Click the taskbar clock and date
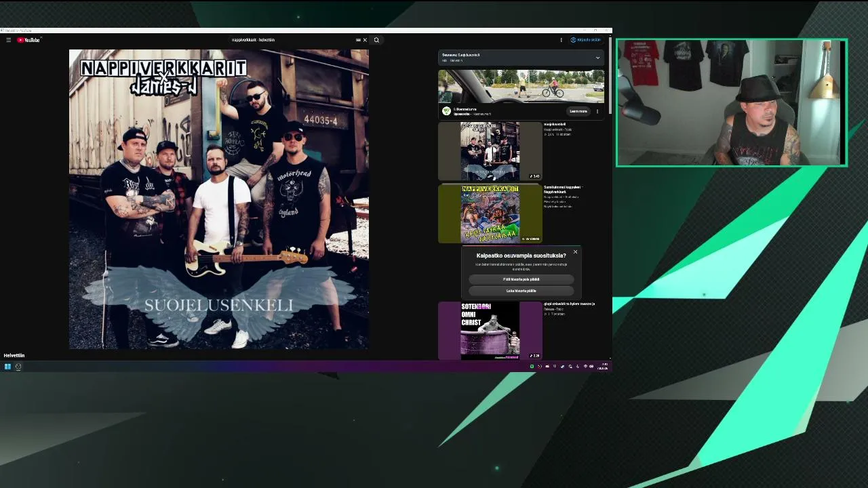The width and height of the screenshot is (868, 488). click(603, 367)
